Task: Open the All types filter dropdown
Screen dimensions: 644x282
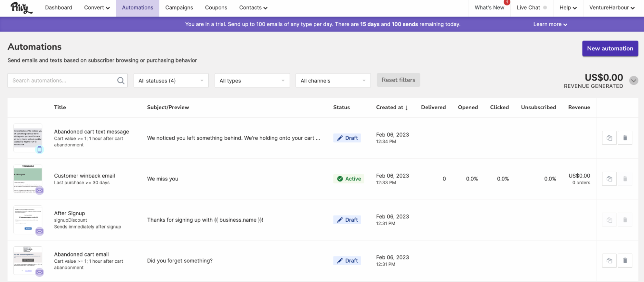Action: pos(252,81)
